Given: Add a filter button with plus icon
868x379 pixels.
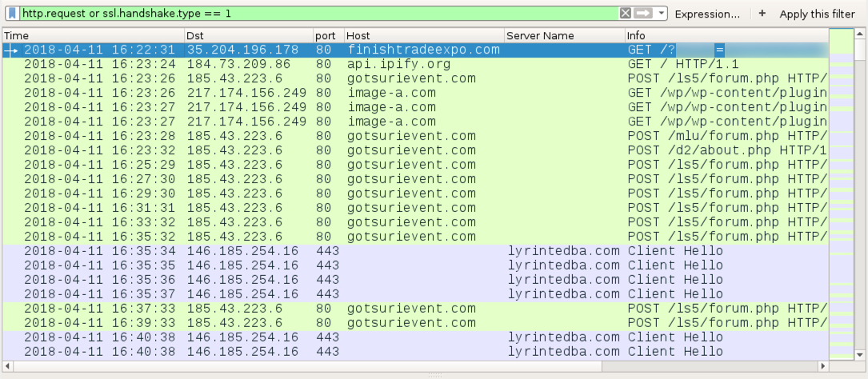Looking at the screenshot, I should click(762, 14).
